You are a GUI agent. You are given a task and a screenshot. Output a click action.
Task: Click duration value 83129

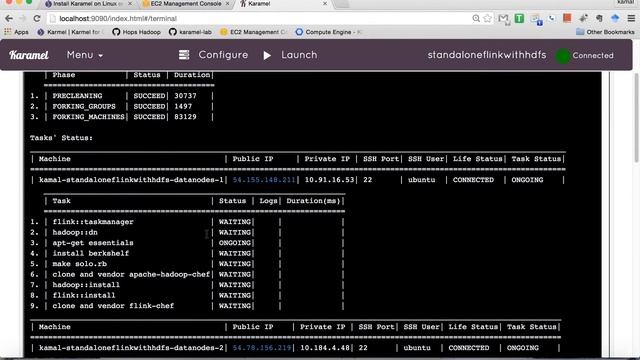185,117
